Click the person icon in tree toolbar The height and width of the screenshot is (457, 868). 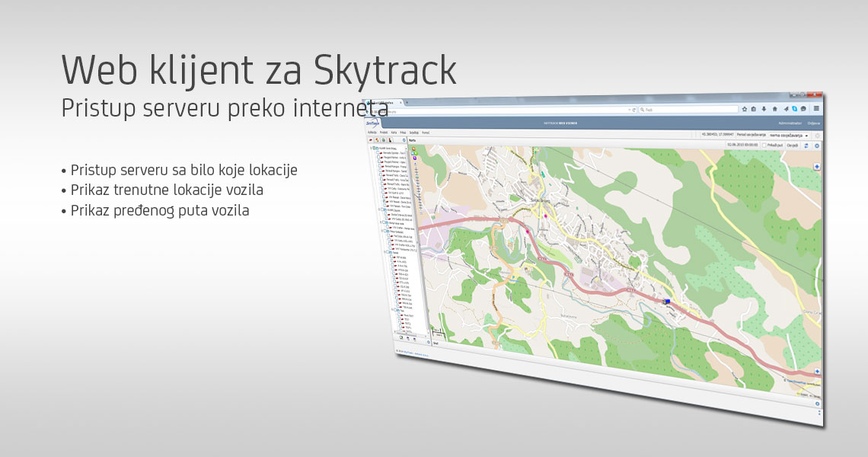pyautogui.click(x=391, y=140)
